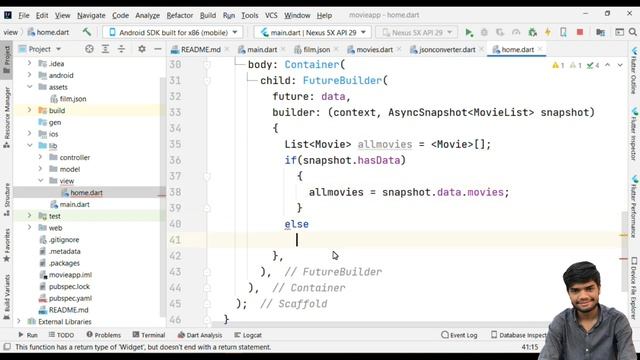Screen dimensions: 640x360
Task: Click the red Stop button in toolbar
Action: click(580, 32)
